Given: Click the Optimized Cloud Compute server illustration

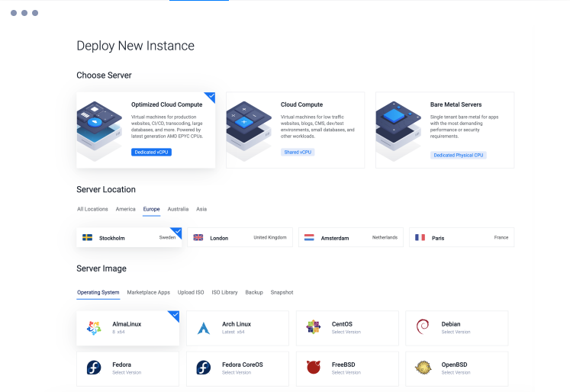Looking at the screenshot, I should tap(99, 130).
